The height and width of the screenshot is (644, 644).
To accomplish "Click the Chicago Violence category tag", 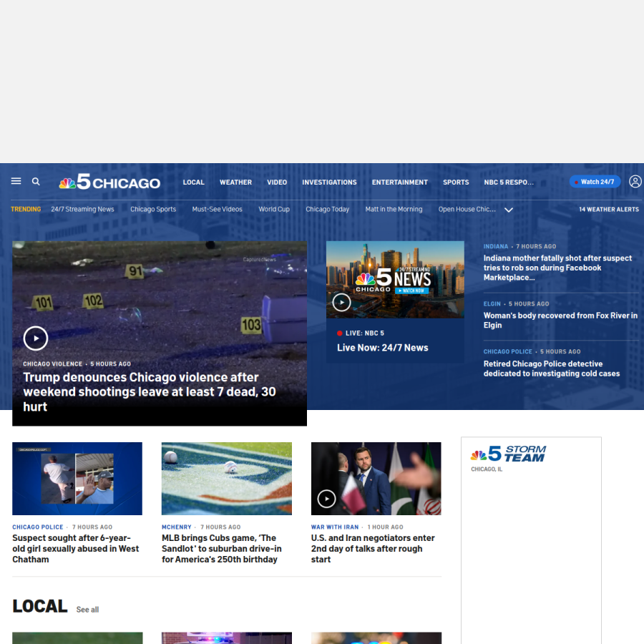I will pyautogui.click(x=52, y=364).
